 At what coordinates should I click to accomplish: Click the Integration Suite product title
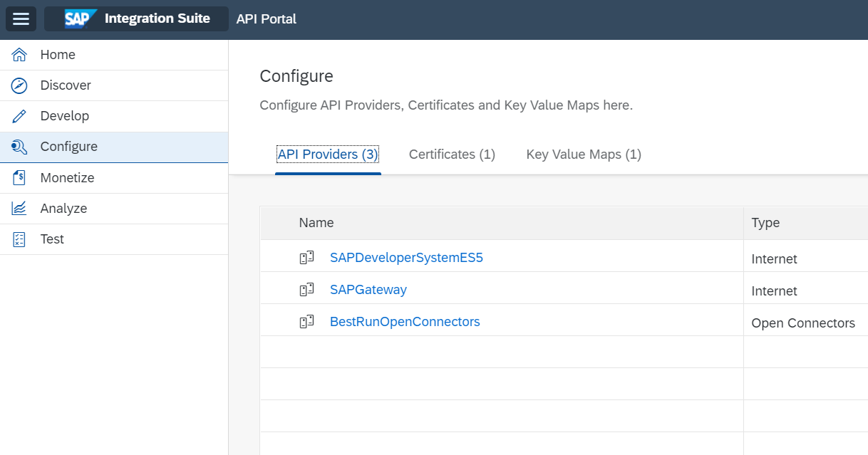(157, 19)
